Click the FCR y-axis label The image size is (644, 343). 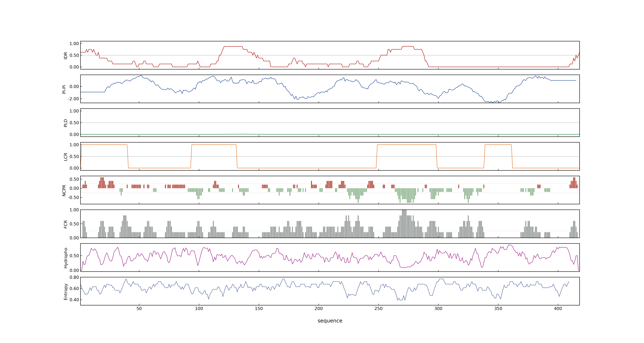(x=66, y=224)
